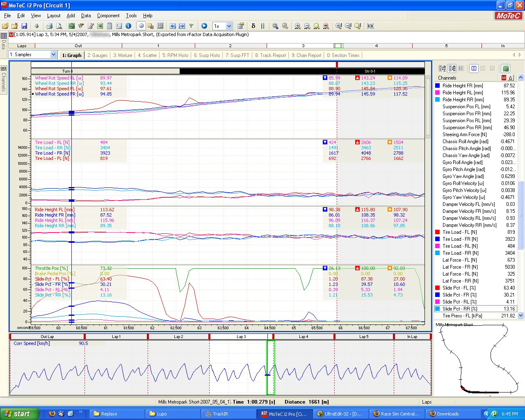Click the new folder toolbar icon
Image resolution: width=525 pixels, height=420 pixels.
[x=5, y=26]
